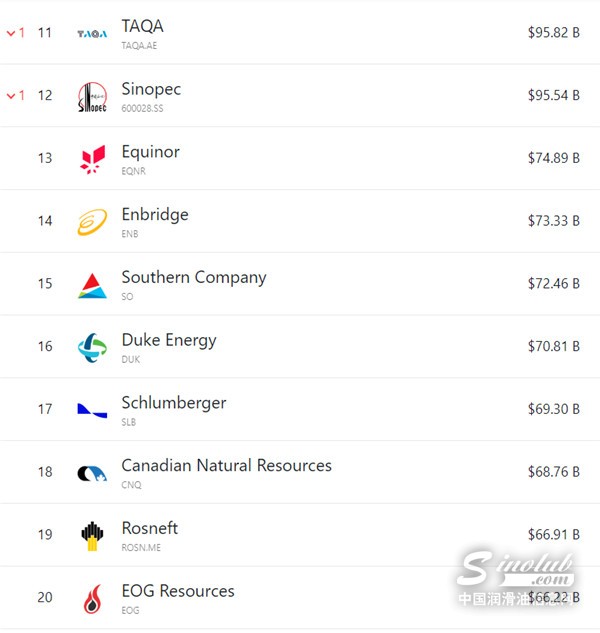Click the Canadian Natural Resources logo
600x633 pixels.
pyautogui.click(x=92, y=473)
